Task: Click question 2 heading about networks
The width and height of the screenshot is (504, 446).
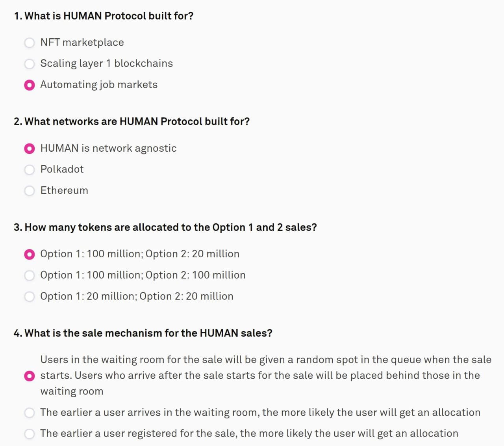Action: pyautogui.click(x=132, y=121)
